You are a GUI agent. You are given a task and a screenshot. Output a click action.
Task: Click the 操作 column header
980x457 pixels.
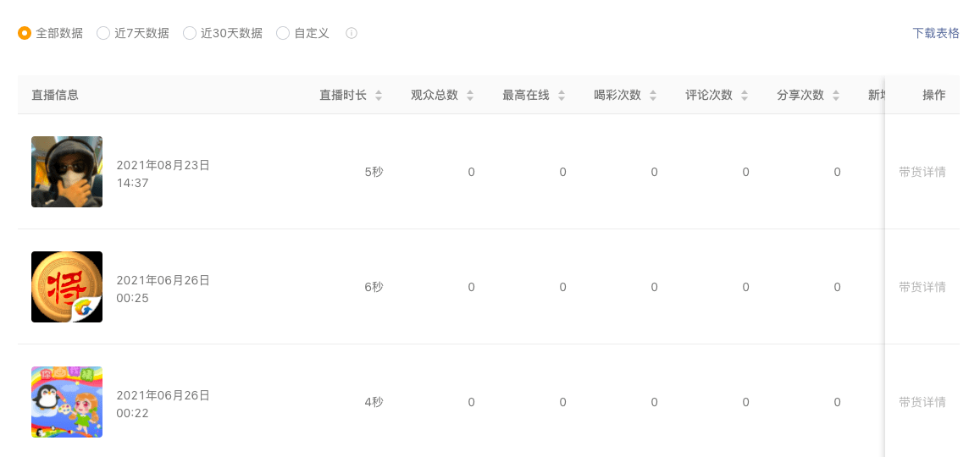click(x=933, y=95)
